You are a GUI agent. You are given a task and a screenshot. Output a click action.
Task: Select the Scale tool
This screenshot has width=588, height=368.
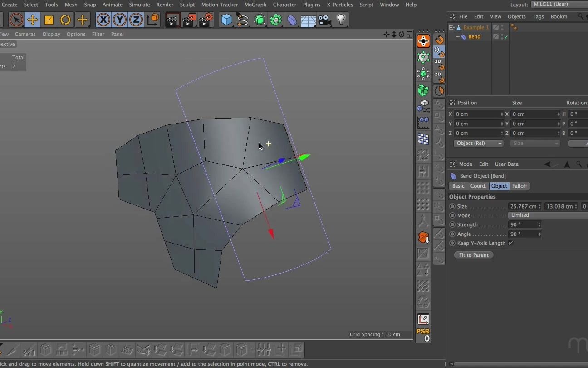pos(49,20)
